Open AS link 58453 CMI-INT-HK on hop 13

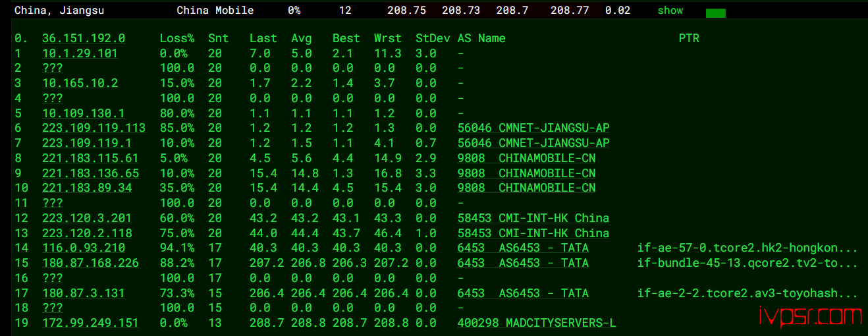[533, 233]
